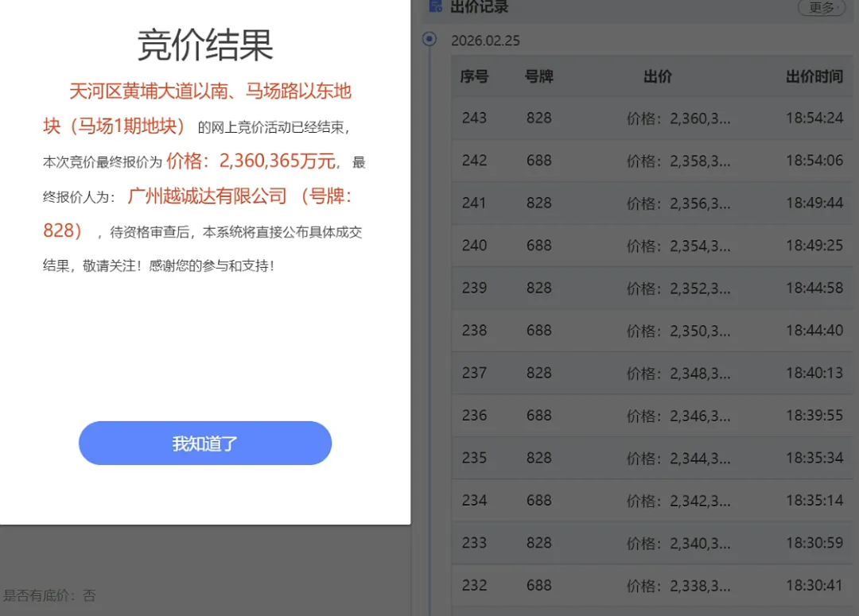Click the price 2,350,3... in row 238

(x=678, y=331)
